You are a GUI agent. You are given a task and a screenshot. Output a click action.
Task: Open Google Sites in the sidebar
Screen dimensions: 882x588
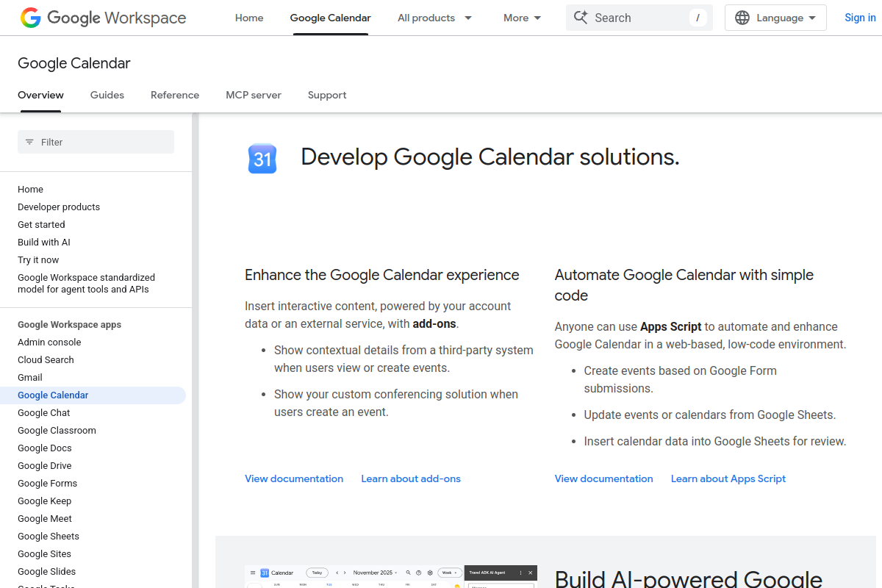(x=45, y=553)
